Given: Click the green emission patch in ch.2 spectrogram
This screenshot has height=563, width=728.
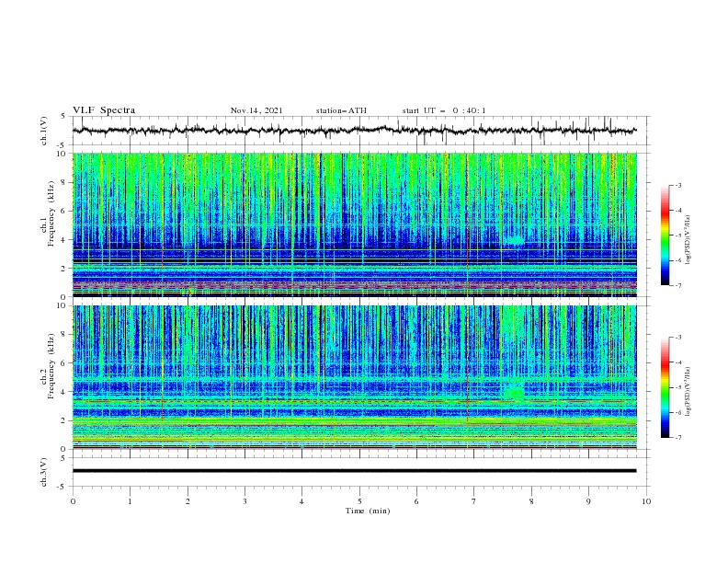Looking at the screenshot, I should point(514,392).
